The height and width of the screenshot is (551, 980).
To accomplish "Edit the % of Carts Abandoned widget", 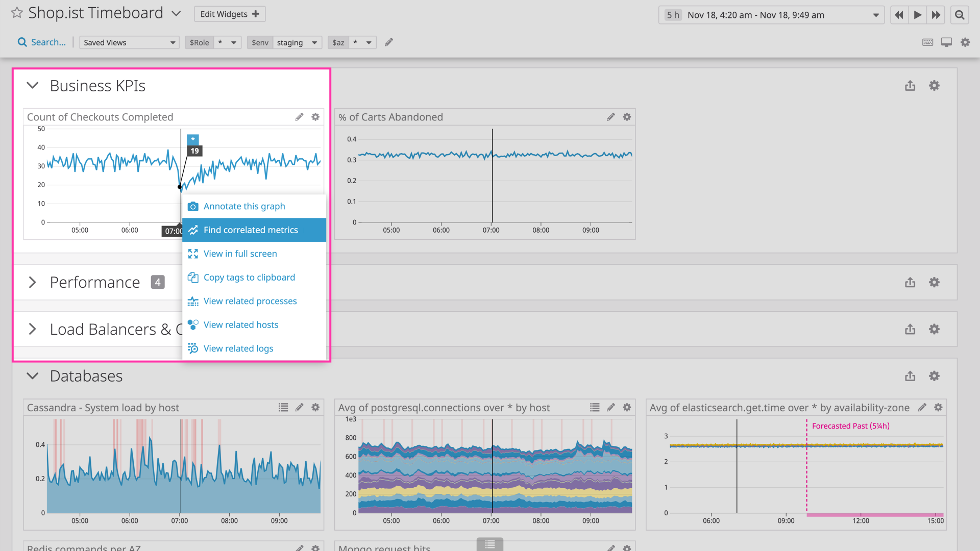I will click(x=610, y=117).
